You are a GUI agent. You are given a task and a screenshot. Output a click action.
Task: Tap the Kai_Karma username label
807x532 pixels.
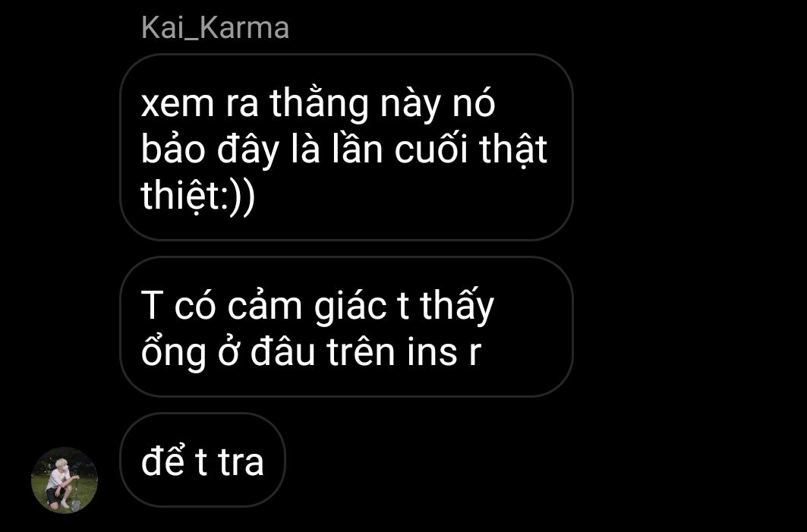coord(215,28)
